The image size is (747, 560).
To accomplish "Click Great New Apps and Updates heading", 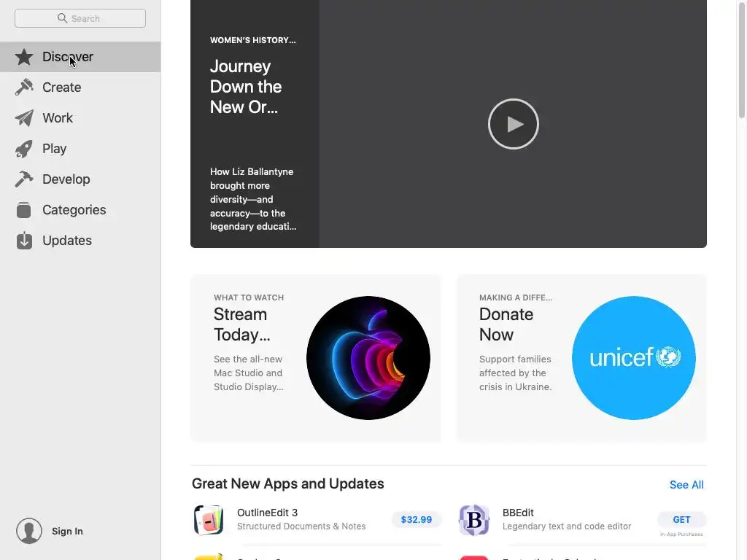I will (x=287, y=484).
